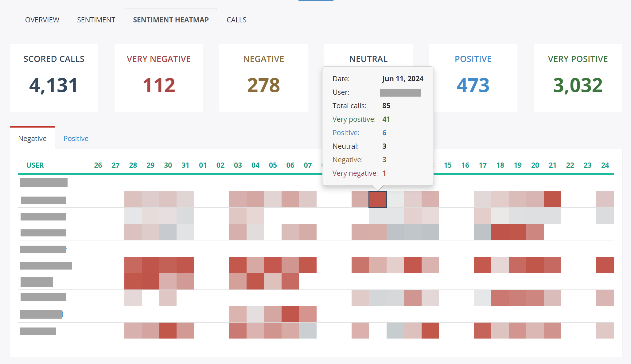
Task: Click the POSITIVE 473 card
Action: (x=473, y=78)
